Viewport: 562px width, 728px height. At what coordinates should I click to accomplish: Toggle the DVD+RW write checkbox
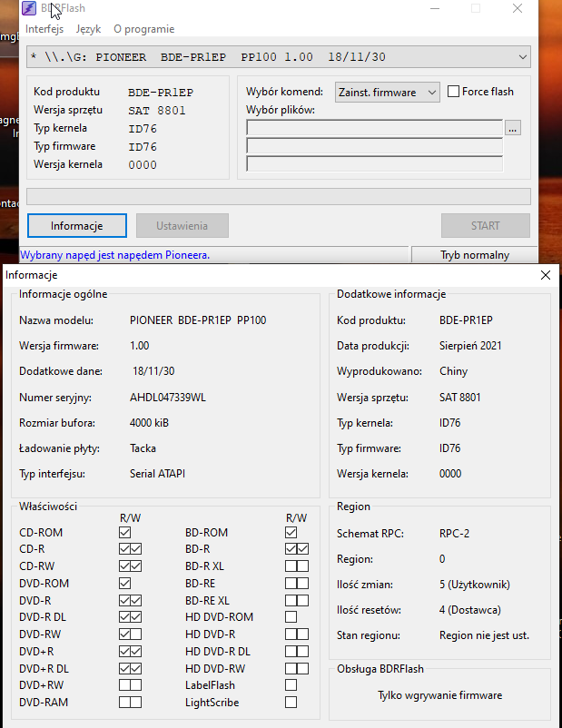pos(136,684)
